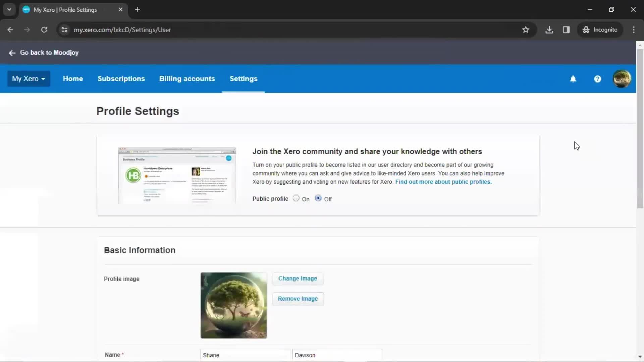Restore down the browser window
The image size is (644, 362).
point(611,10)
